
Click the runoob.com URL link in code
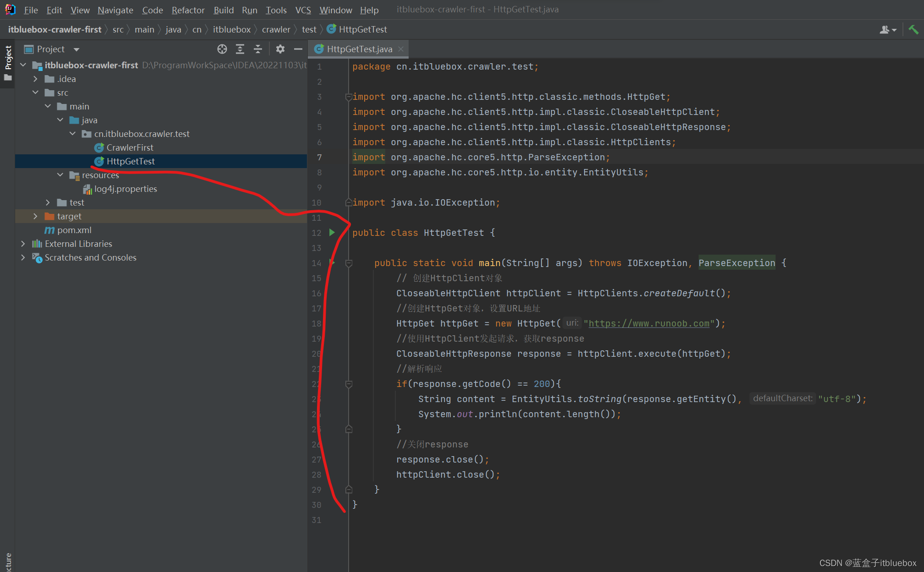coord(649,323)
